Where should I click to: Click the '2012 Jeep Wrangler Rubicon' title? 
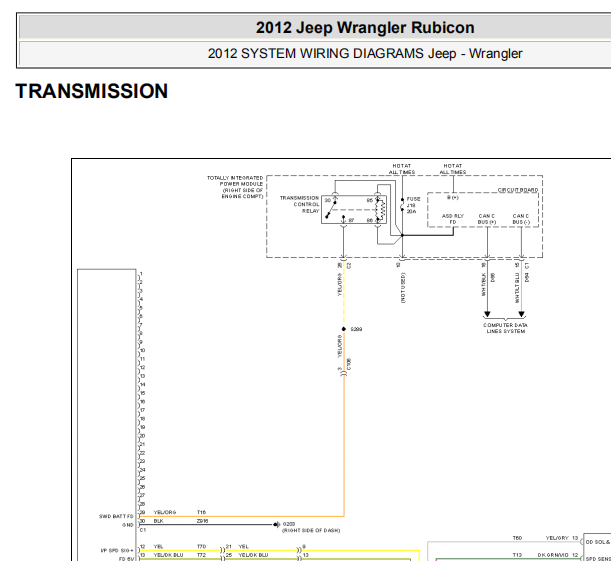365,28
